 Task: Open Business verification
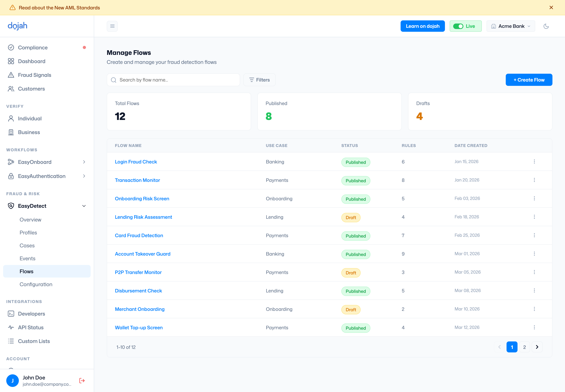pyautogui.click(x=47, y=132)
